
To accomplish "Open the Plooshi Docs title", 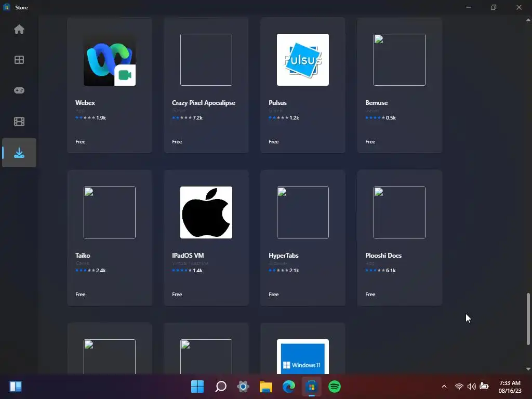I will tap(383, 256).
